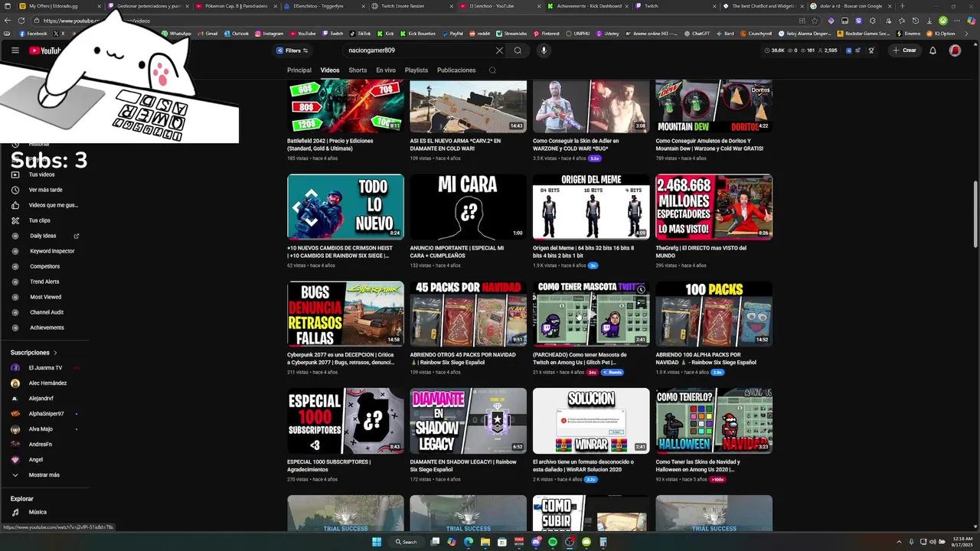Viewport: 980px width, 551px height.
Task: Open ChatGPT bookmark in bookmarks bar
Action: (697, 34)
